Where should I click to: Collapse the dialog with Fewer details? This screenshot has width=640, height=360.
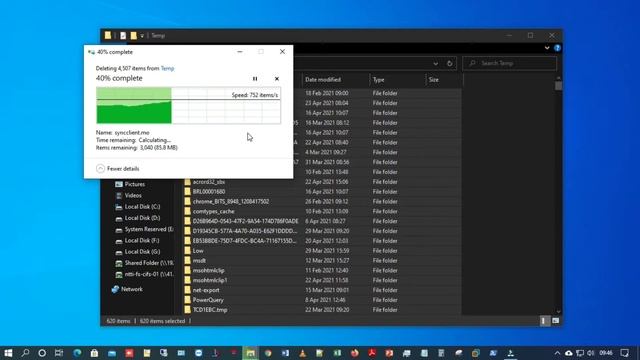[118, 169]
